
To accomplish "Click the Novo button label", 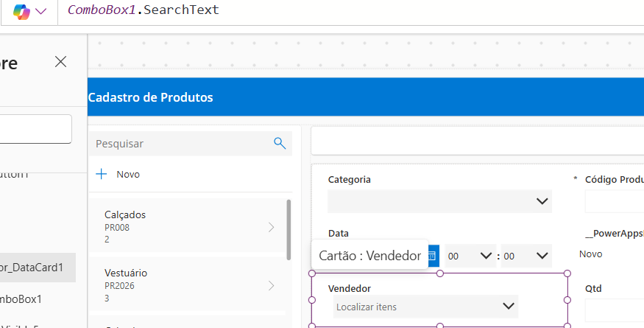I will (128, 174).
